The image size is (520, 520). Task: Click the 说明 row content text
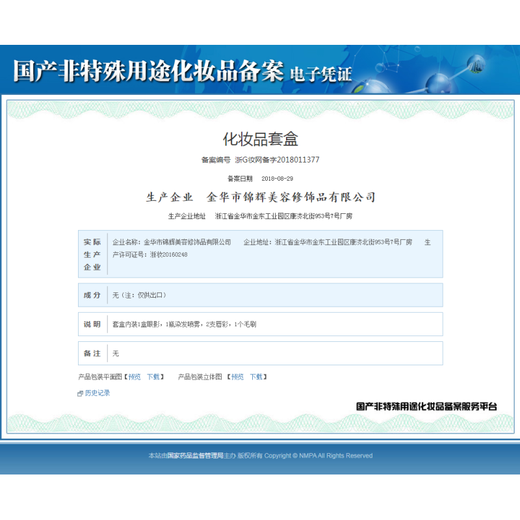[184, 324]
